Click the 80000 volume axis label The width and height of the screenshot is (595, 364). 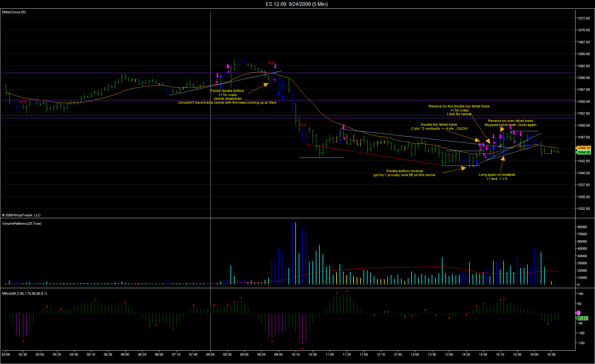[582, 227]
